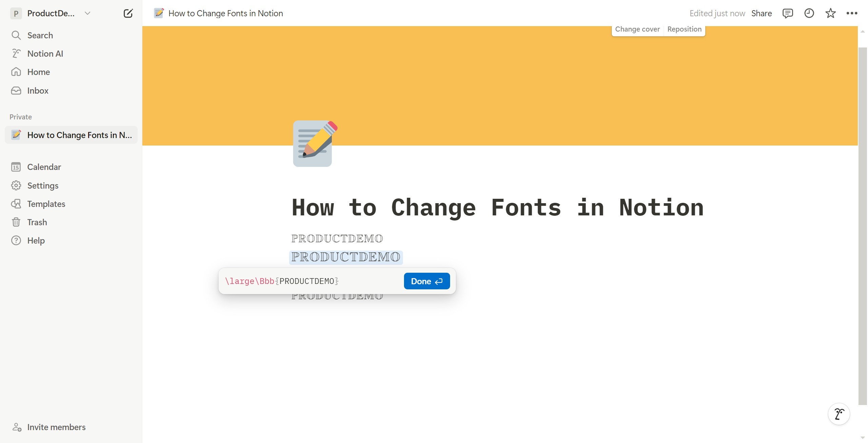The image size is (868, 443).
Task: Click the yellow cover image
Action: coord(500,86)
